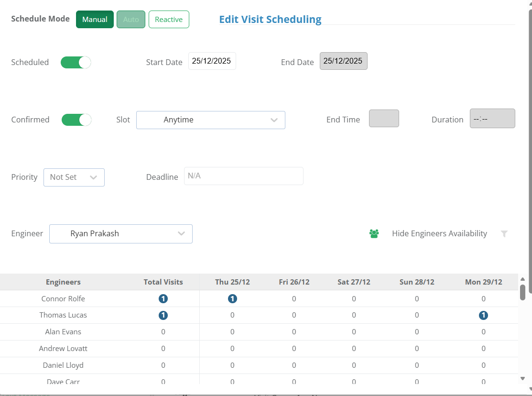Viewport: 532px width, 396px height.
Task: Click the availability table scroll-up arrow
Action: (x=522, y=279)
